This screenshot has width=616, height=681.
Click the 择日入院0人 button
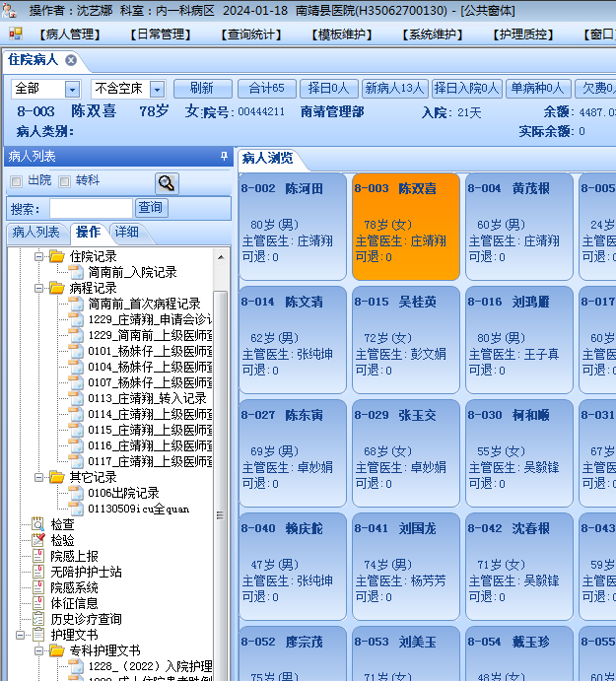coord(467,89)
